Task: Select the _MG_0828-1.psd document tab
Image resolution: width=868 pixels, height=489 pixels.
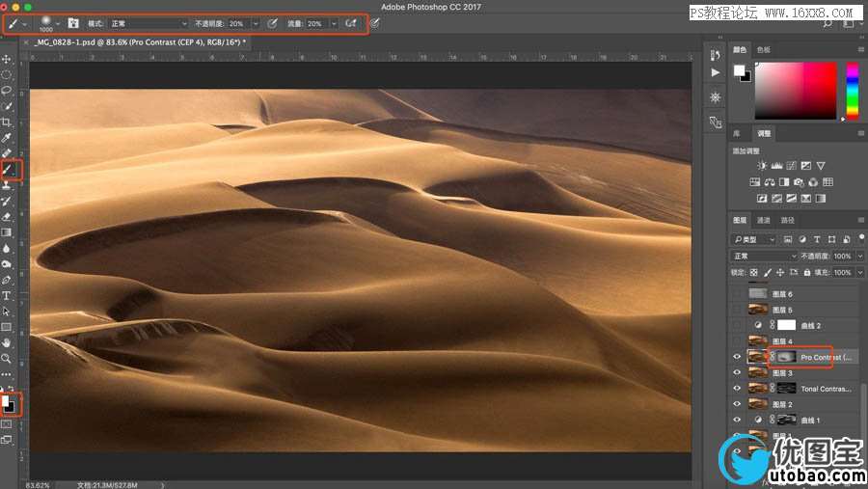Action: (x=140, y=42)
